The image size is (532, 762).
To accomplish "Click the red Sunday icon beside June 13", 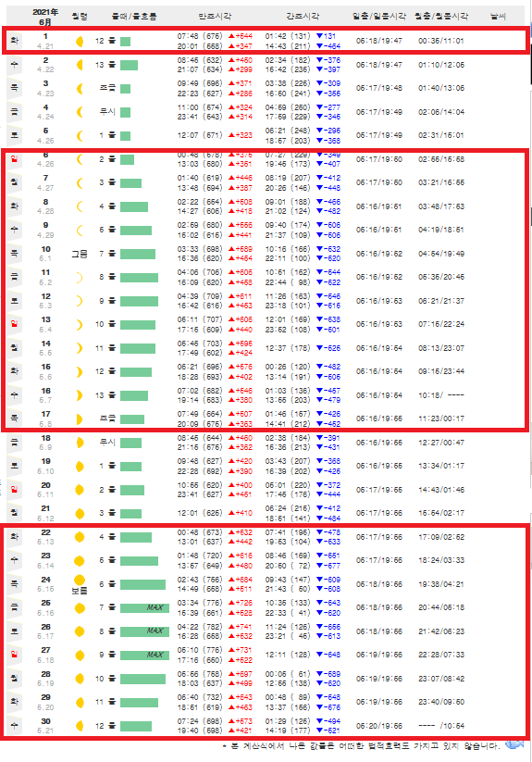I will click(x=15, y=324).
